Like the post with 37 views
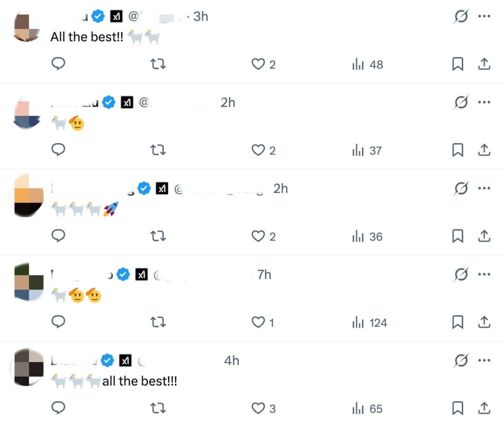The height and width of the screenshot is (426, 504). 263,150
